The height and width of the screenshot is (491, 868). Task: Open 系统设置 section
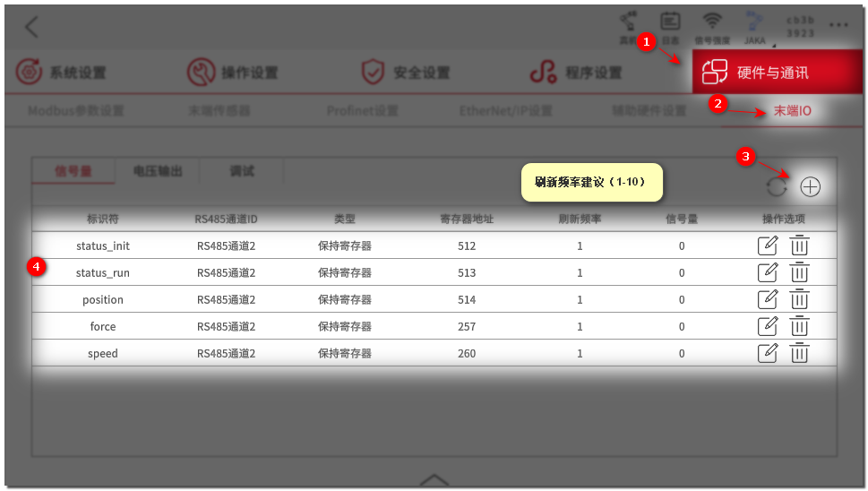(x=61, y=73)
